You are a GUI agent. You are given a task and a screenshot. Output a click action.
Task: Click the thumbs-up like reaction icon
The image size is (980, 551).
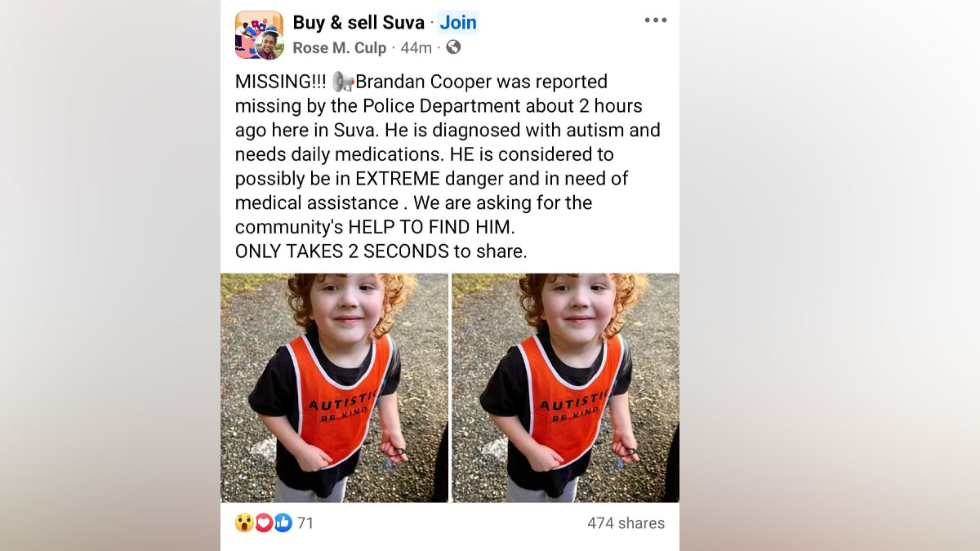point(283,522)
